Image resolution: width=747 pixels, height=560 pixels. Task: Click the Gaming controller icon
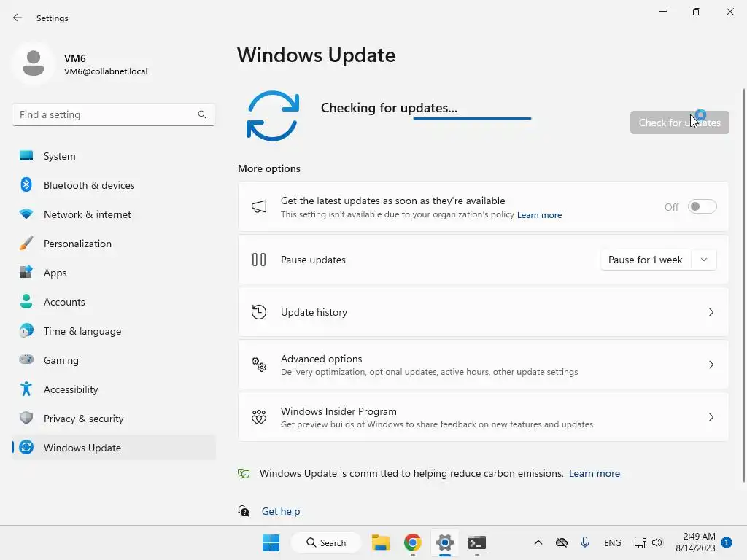(x=26, y=359)
